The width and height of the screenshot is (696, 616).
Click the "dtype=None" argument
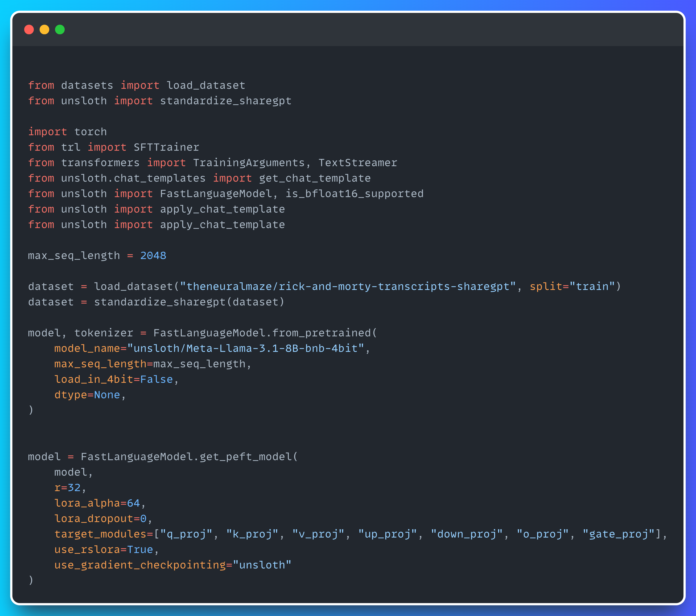point(87,395)
